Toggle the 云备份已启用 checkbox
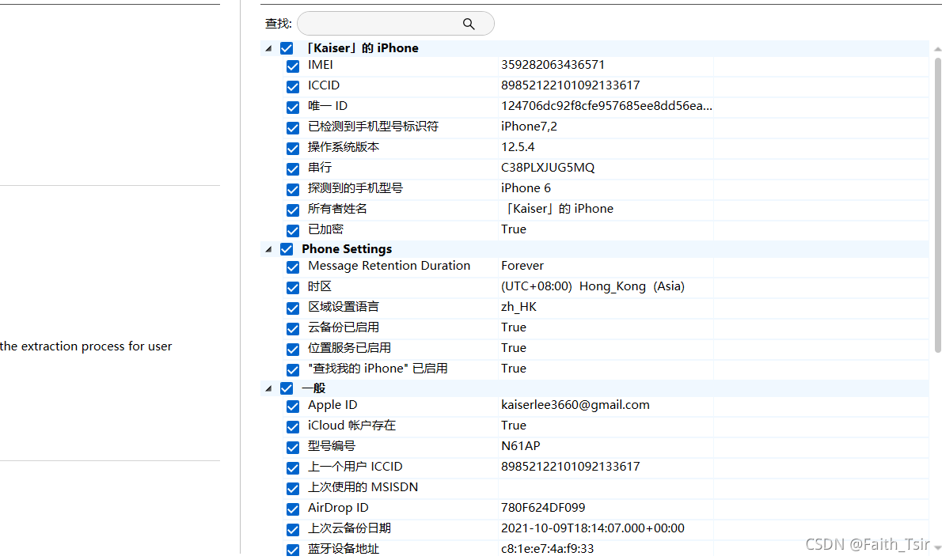The image size is (942, 560). click(x=293, y=328)
